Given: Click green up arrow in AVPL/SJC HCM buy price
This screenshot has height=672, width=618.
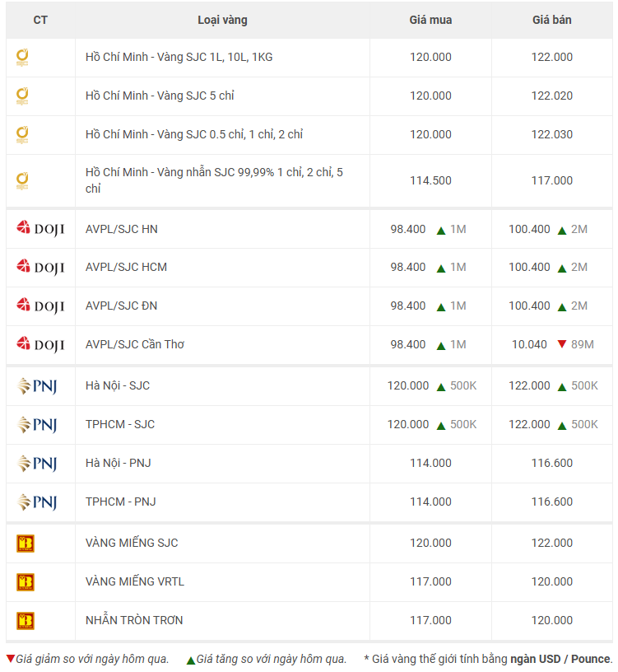Looking at the screenshot, I should (441, 268).
